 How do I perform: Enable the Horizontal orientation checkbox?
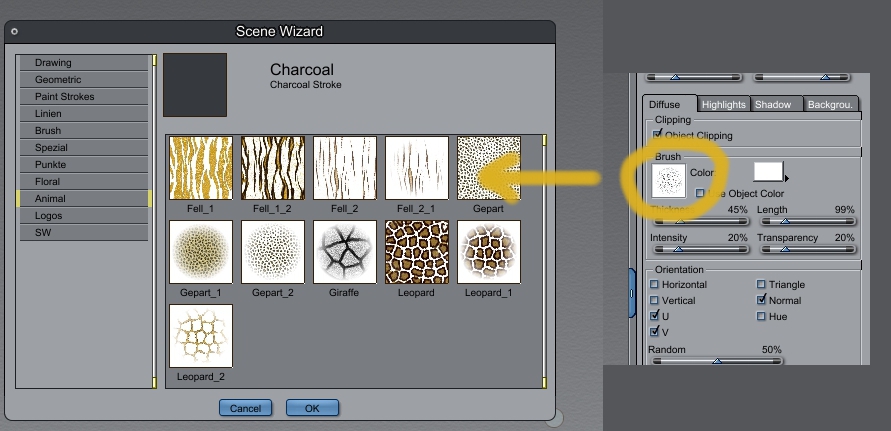654,285
